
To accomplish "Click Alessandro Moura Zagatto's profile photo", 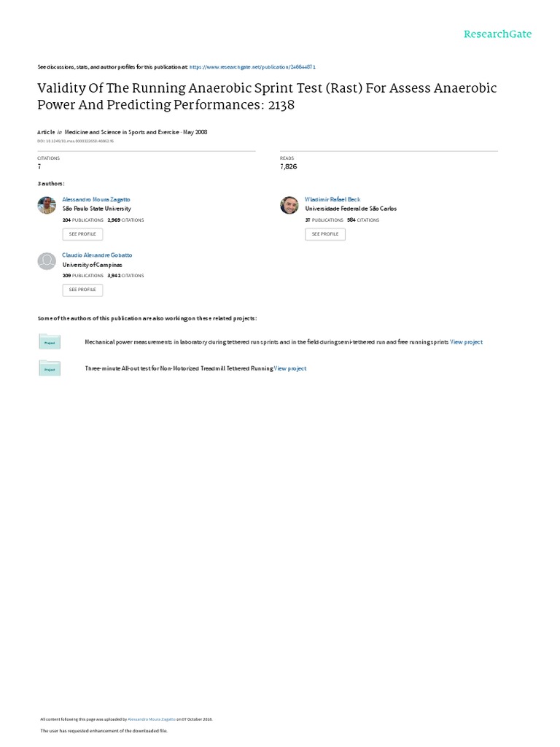I will 47,205.
